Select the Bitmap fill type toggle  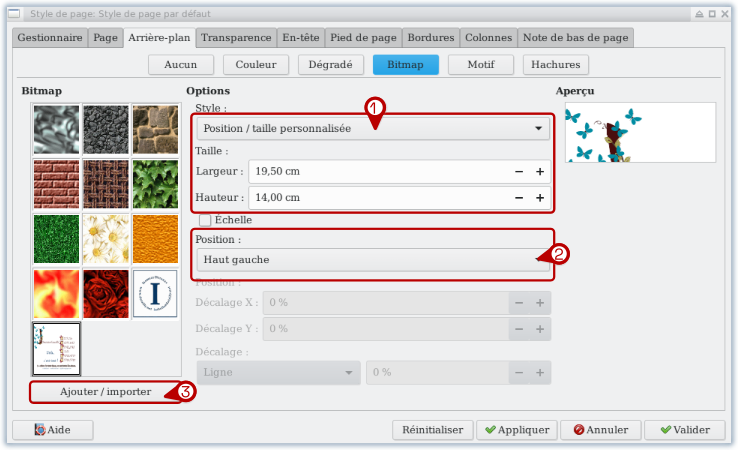pos(405,65)
